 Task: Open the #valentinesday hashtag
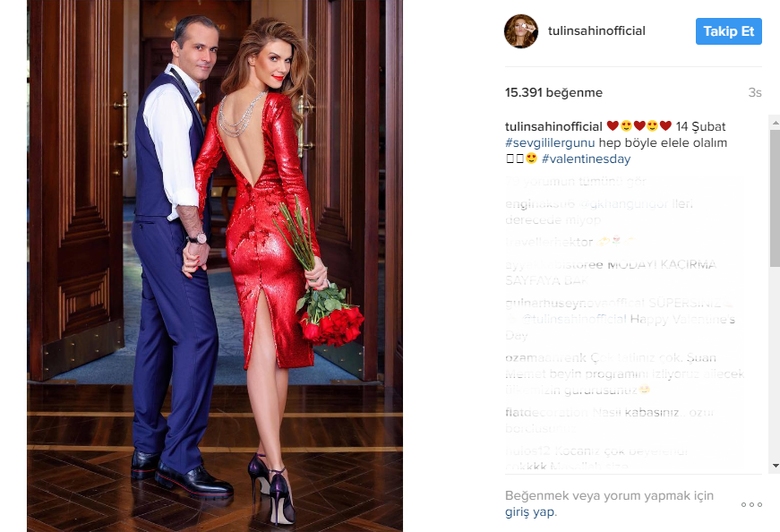point(586,159)
